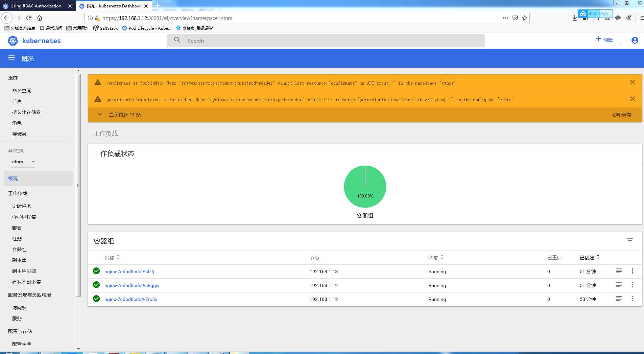Sort pods by 已创建 column

pos(590,257)
